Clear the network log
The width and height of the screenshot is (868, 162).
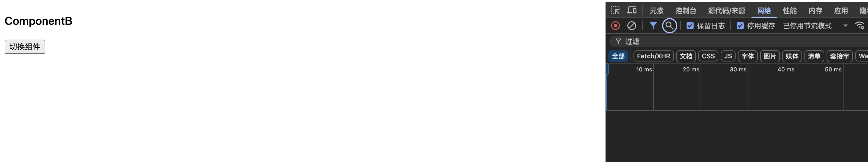click(x=631, y=26)
